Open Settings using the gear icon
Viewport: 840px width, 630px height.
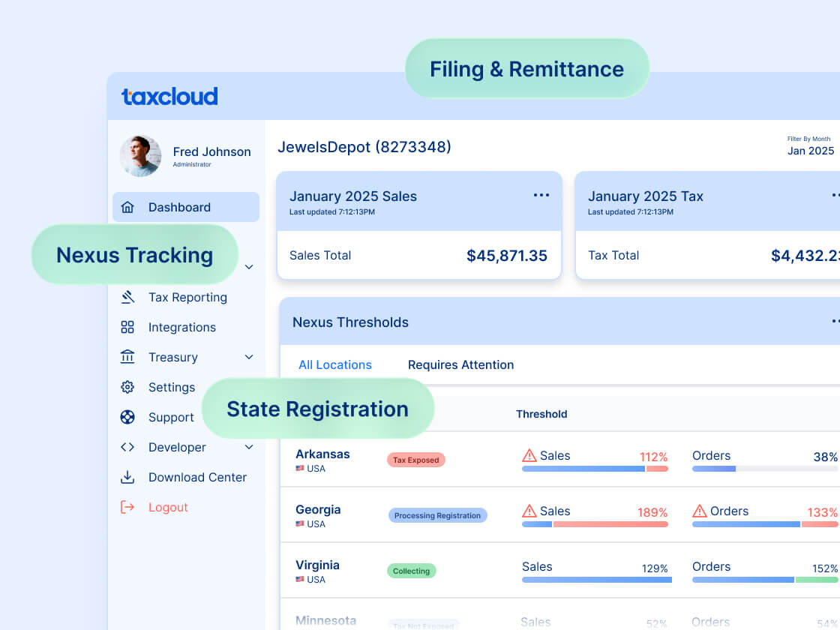[127, 387]
